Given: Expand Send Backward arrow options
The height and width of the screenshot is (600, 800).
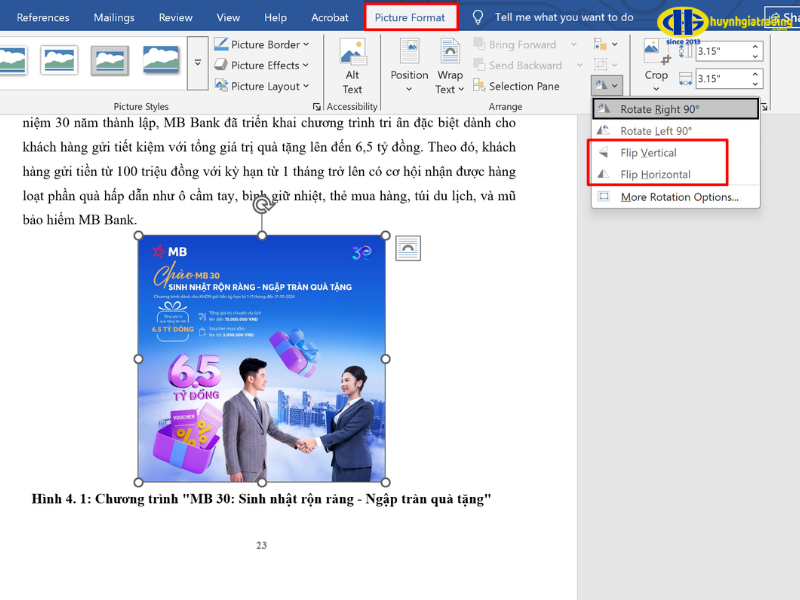Looking at the screenshot, I should pos(580,65).
